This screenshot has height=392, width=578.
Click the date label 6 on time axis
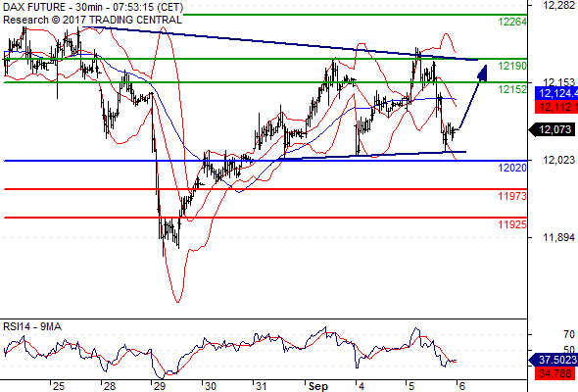pos(462,386)
